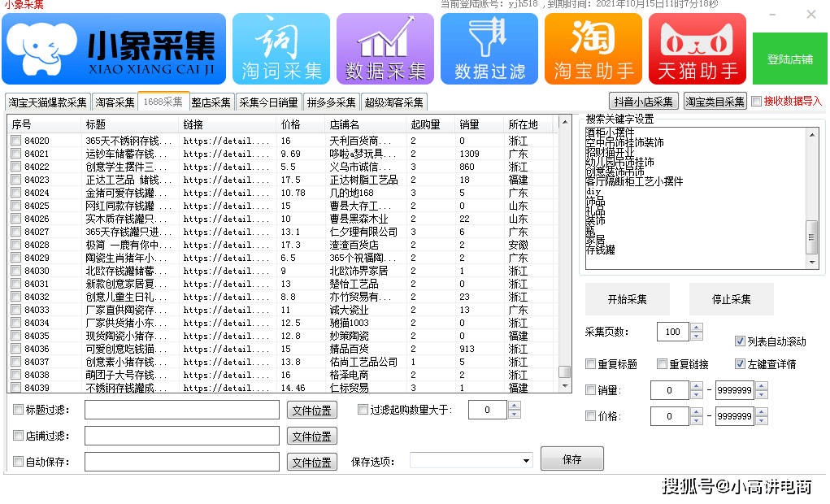Open the 数据过滤 funnel module
The width and height of the screenshot is (830, 504).
pos(489,50)
